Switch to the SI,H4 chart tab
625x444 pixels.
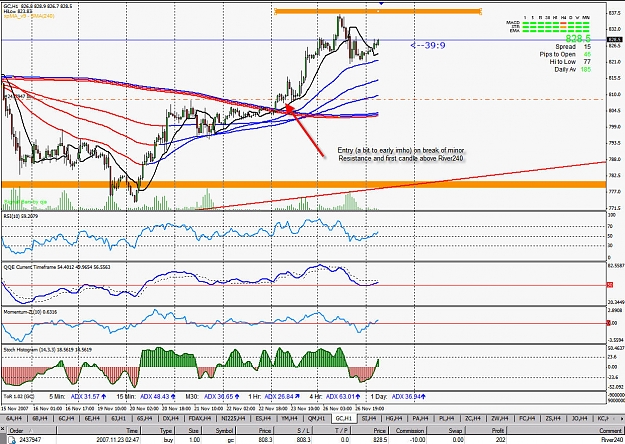(x=369, y=418)
